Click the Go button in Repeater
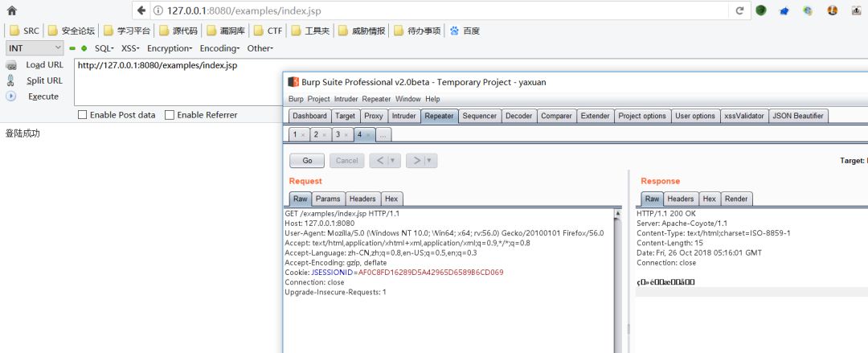 point(307,161)
